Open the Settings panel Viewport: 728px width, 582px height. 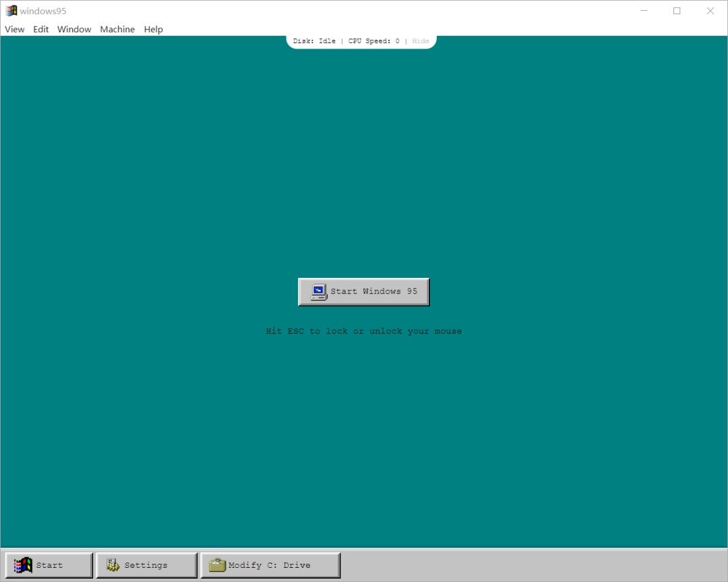click(x=146, y=564)
